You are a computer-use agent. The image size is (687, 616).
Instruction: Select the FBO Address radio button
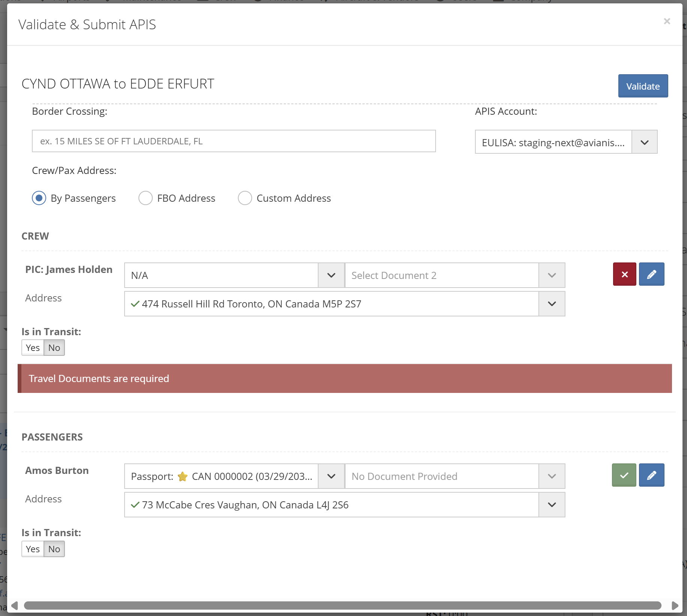click(146, 198)
